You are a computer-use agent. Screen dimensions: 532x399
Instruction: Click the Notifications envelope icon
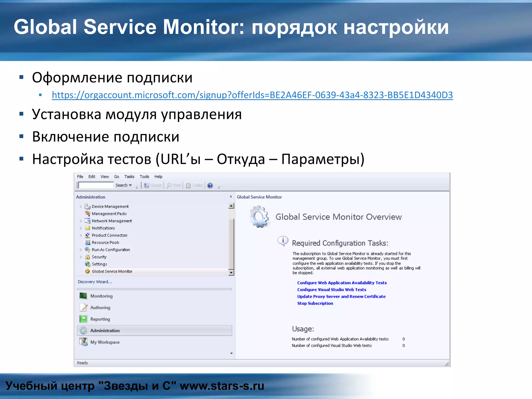click(x=88, y=228)
